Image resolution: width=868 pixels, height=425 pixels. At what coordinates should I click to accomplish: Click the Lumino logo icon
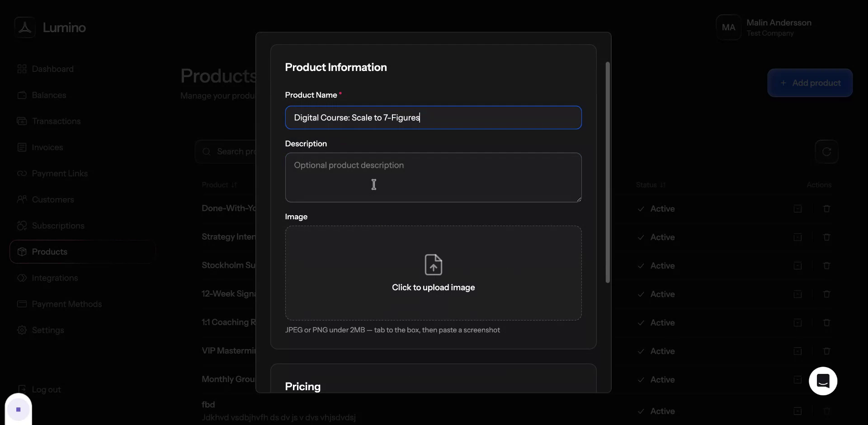coord(25,28)
